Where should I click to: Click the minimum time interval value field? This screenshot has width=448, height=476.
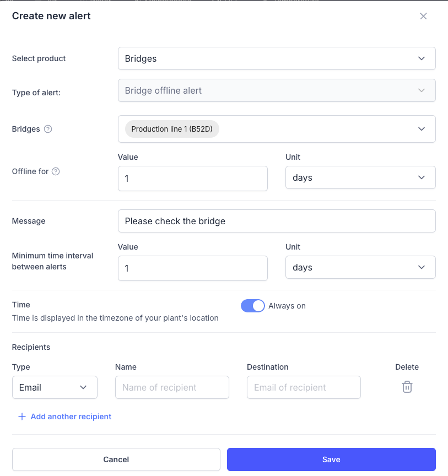(x=192, y=268)
